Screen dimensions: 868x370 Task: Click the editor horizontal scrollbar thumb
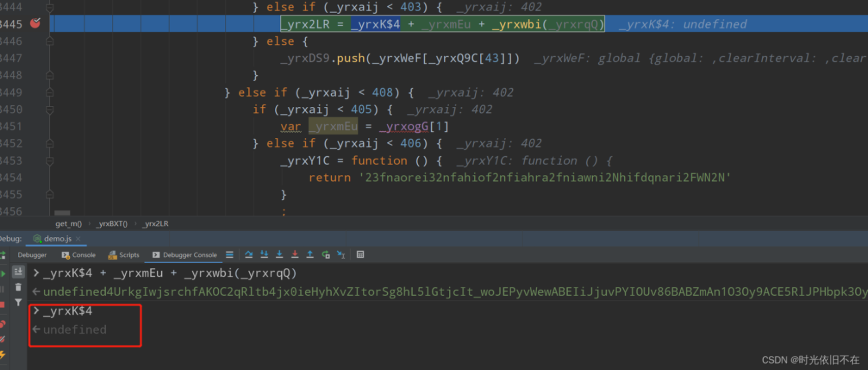click(x=62, y=213)
